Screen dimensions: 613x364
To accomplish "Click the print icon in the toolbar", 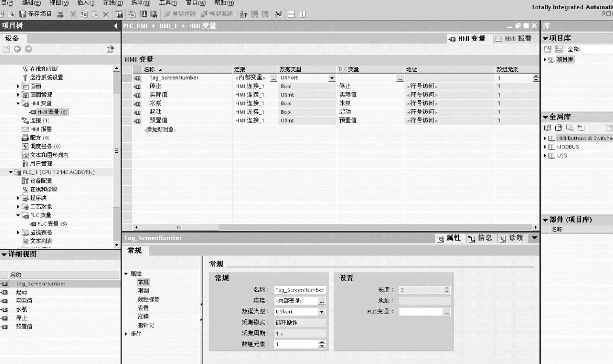I will coord(60,14).
